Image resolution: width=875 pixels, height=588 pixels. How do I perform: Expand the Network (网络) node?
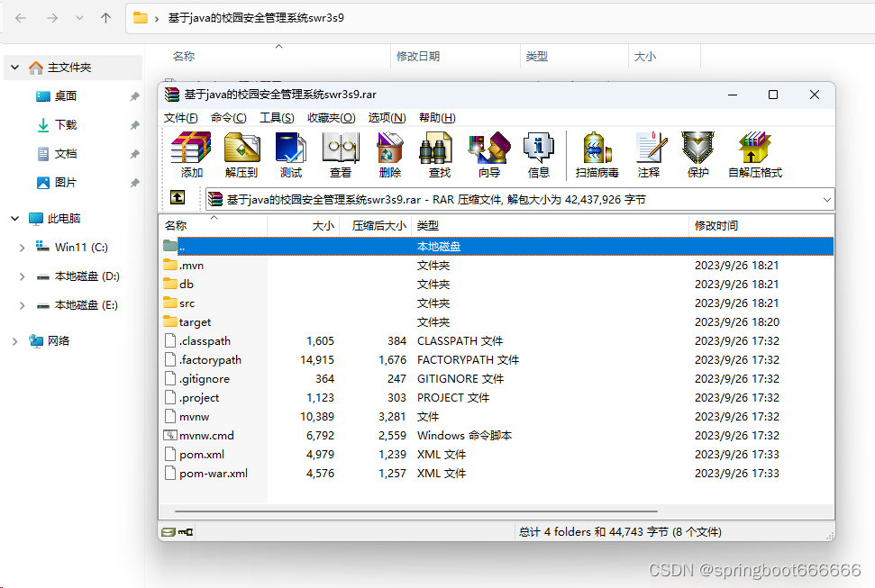pos(15,341)
